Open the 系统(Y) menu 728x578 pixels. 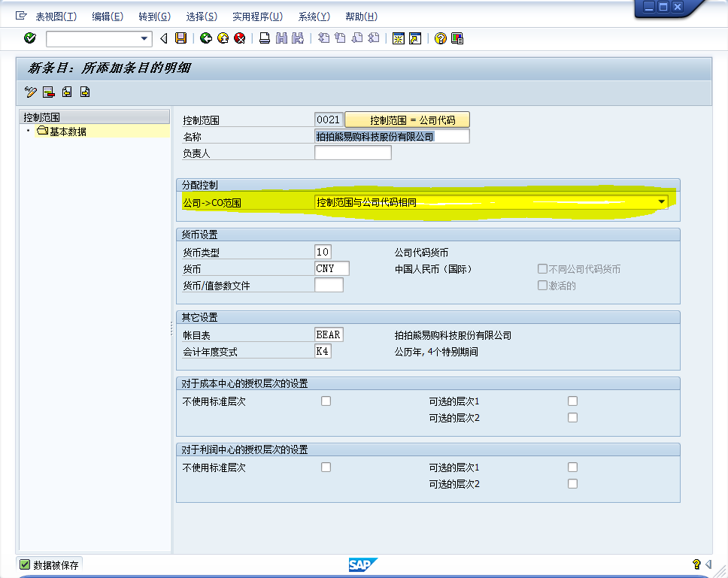[x=314, y=17]
